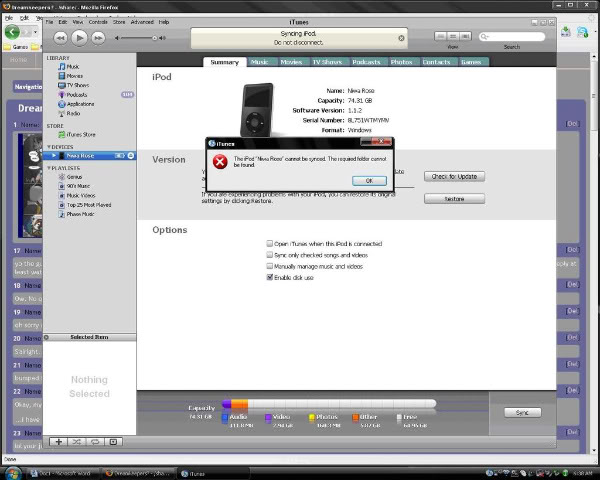Switch to the Podcasts tab
The image size is (600, 480).
pos(366,62)
